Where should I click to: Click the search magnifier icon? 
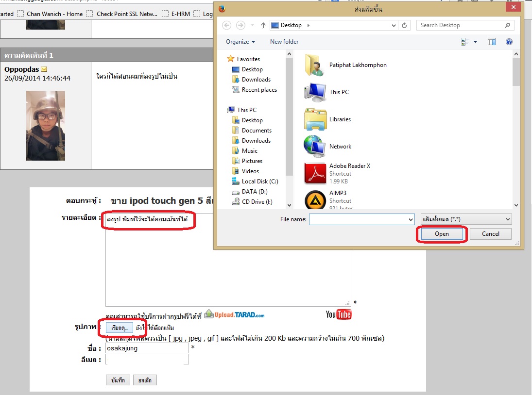(x=507, y=25)
